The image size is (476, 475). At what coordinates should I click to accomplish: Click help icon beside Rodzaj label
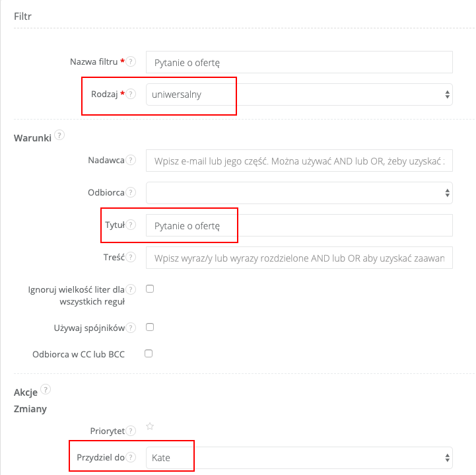(x=131, y=94)
